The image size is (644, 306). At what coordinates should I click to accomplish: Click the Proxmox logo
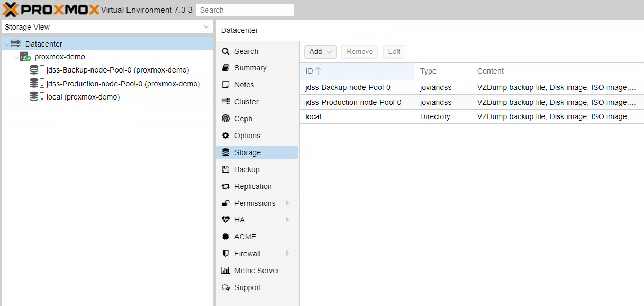click(51, 10)
